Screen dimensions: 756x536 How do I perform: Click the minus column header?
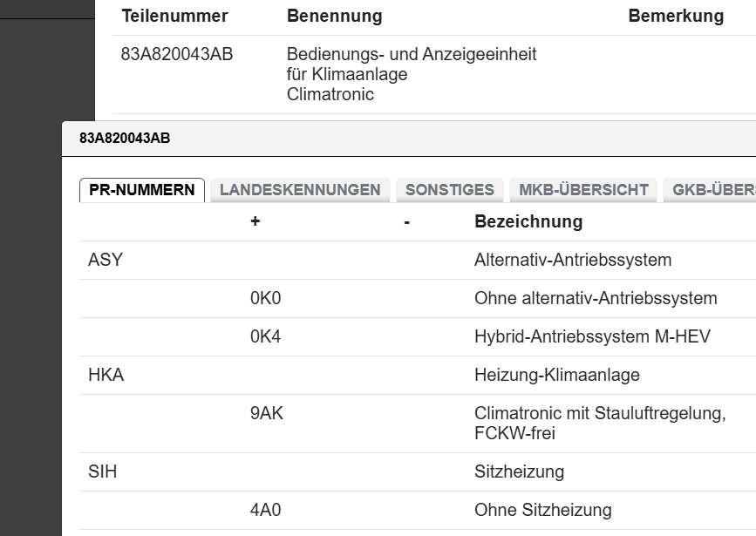pos(406,221)
